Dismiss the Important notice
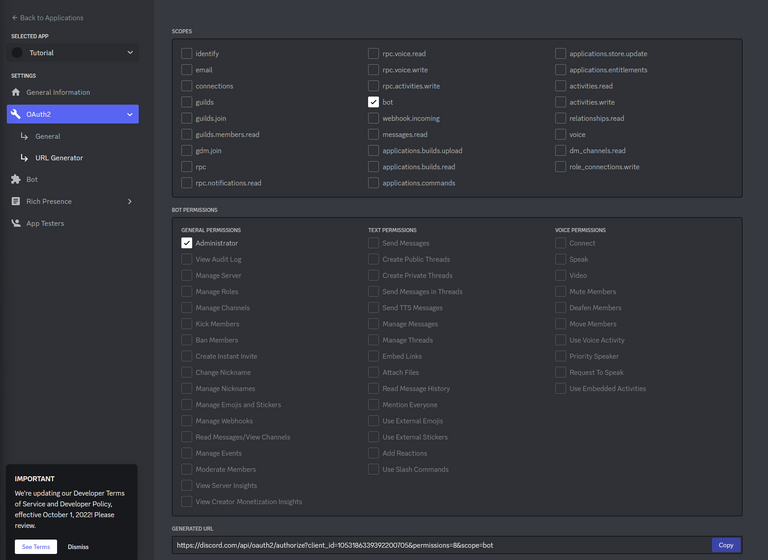The width and height of the screenshot is (768, 560). 78,547
